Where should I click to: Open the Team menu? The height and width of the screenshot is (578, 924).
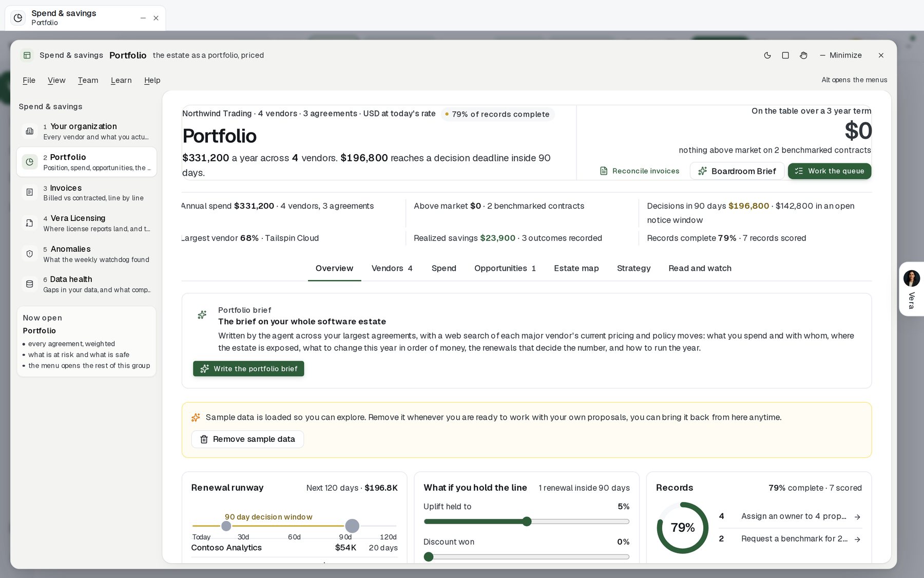pyautogui.click(x=88, y=80)
